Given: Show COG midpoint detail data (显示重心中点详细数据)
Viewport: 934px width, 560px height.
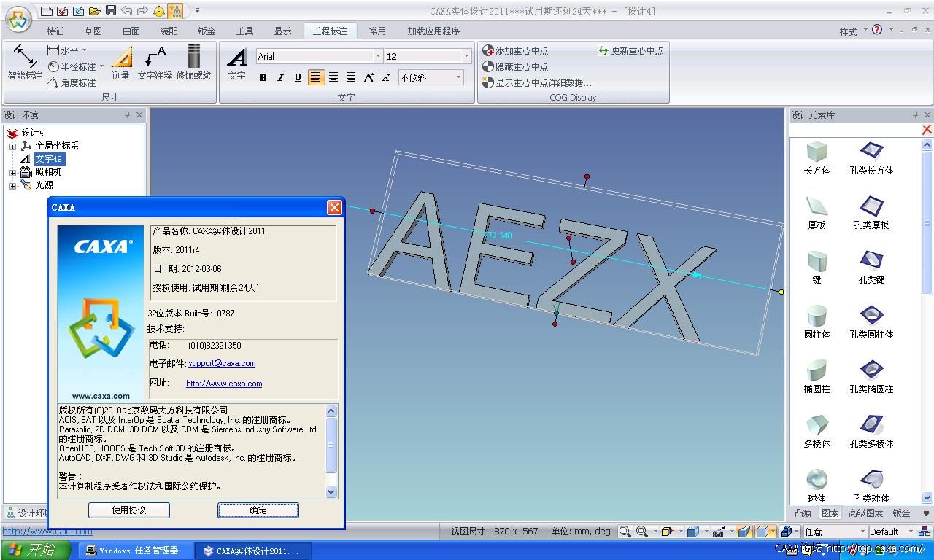Looking at the screenshot, I should coord(537,82).
